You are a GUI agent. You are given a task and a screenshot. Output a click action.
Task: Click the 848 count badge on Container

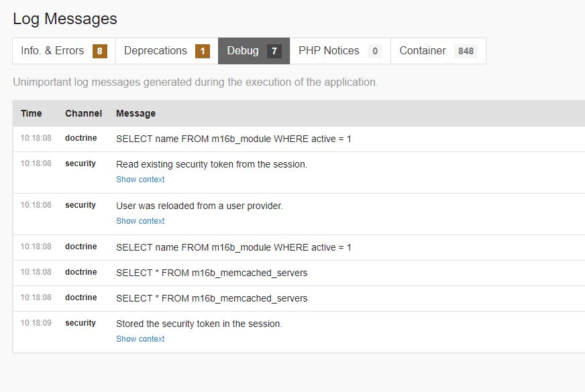(466, 51)
